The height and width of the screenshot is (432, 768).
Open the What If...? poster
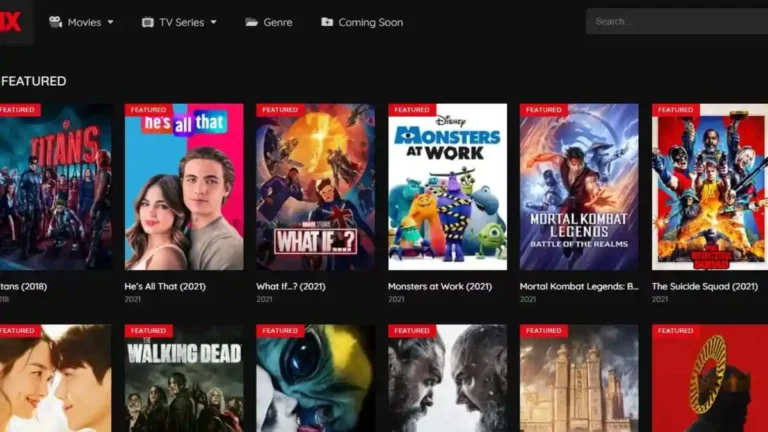coord(316,187)
